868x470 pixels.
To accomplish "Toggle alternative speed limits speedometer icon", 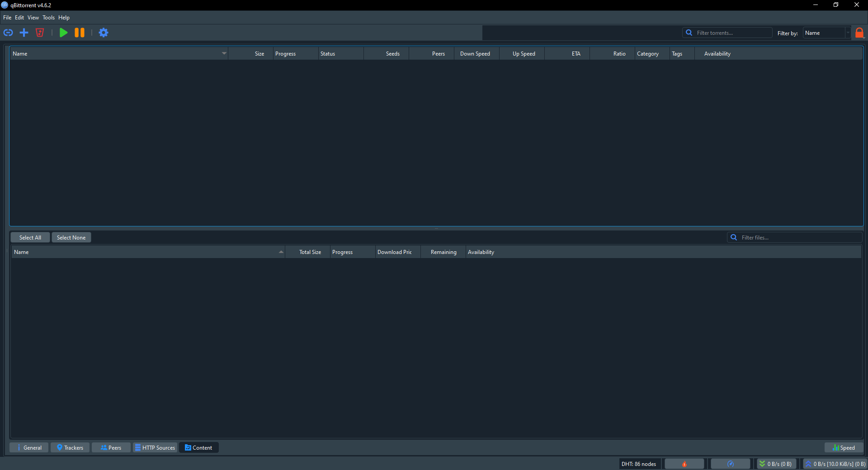I will point(731,464).
